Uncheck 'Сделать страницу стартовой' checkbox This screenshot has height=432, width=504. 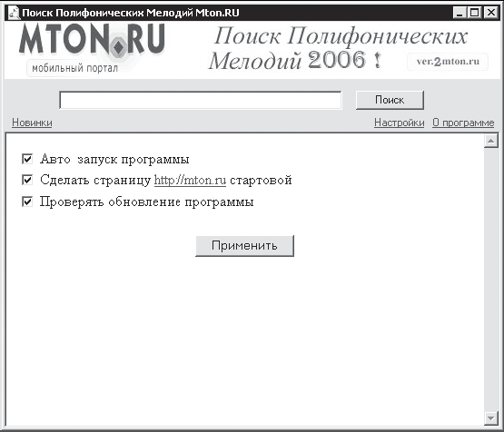27,180
